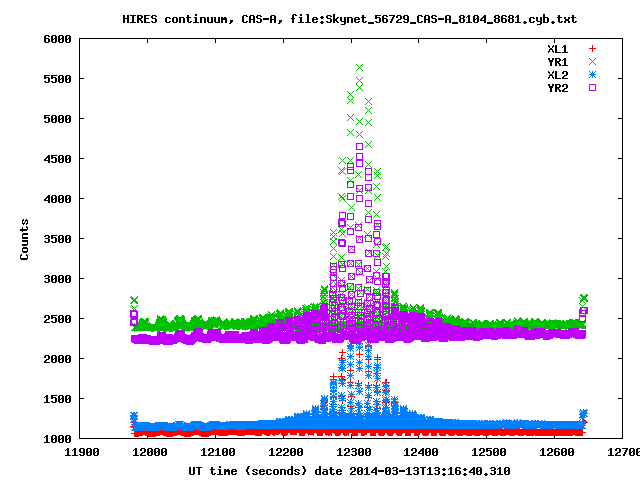Screen dimensions: 640x480
Task: Click the y-axis tick label 4500
Action: coord(57,159)
